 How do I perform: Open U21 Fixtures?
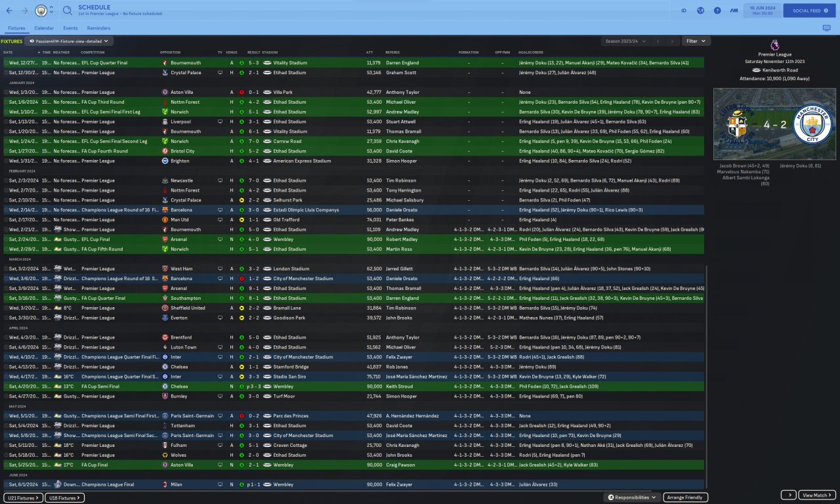click(23, 497)
